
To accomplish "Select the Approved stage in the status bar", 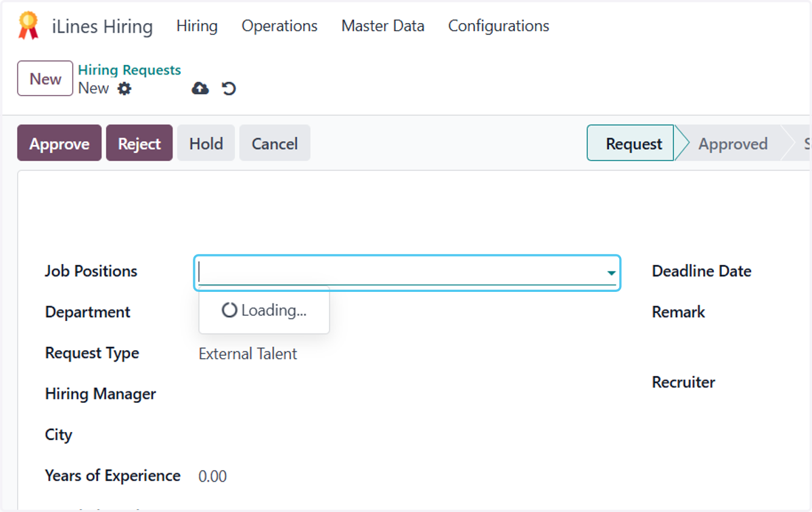I will coord(733,144).
